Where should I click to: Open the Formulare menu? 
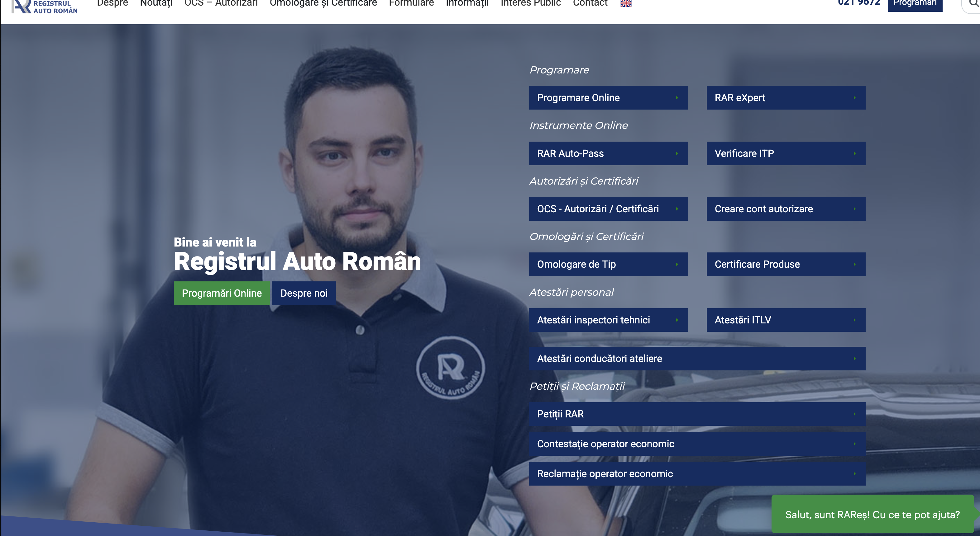click(x=411, y=3)
